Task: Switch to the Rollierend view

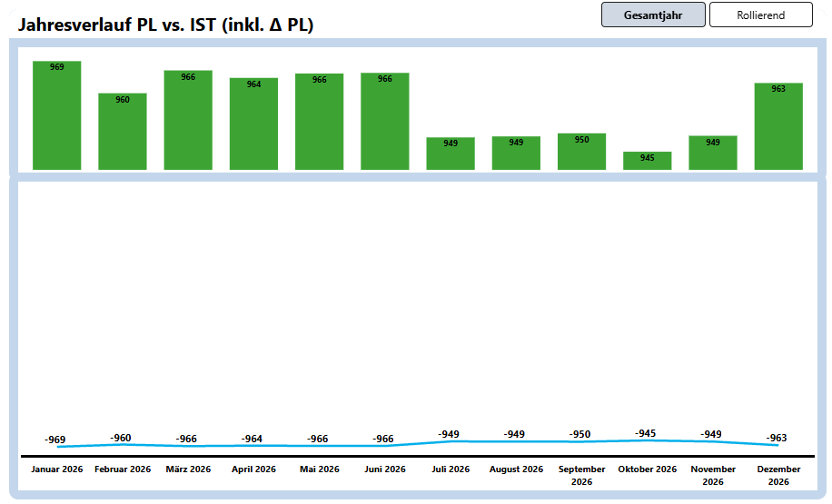Action: 760,15
